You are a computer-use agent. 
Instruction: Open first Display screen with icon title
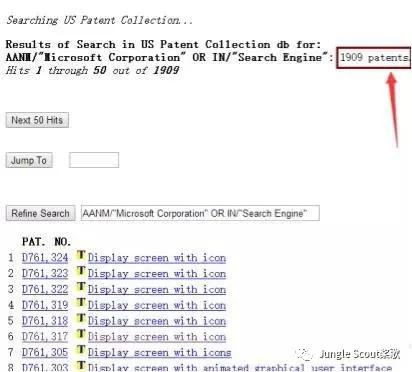157,258
